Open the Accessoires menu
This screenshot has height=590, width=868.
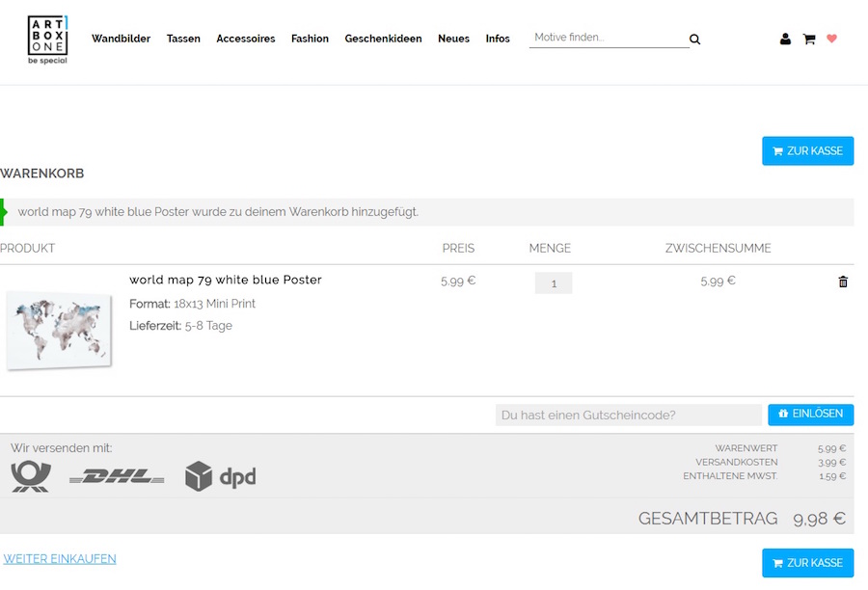click(245, 39)
